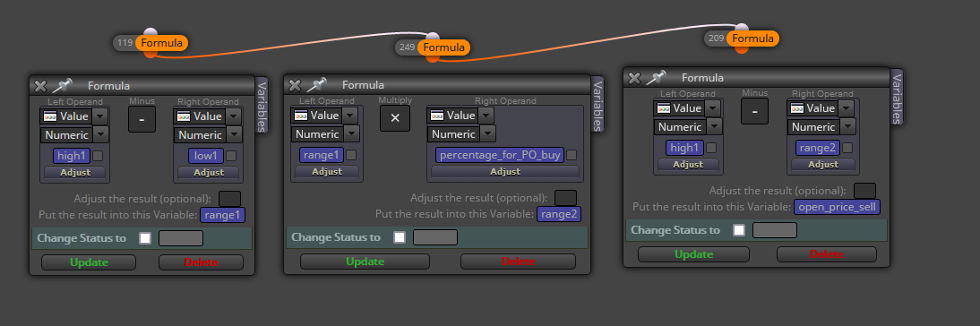
Task: Click result variable field range1
Action: pyautogui.click(x=222, y=216)
